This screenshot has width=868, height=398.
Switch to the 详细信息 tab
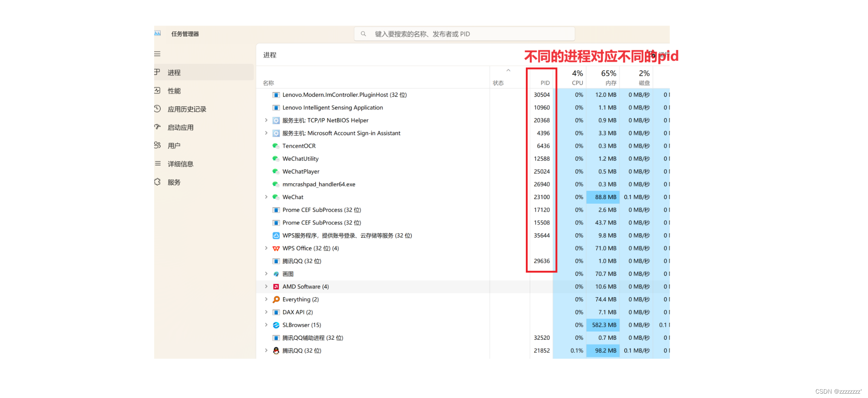[x=204, y=163]
